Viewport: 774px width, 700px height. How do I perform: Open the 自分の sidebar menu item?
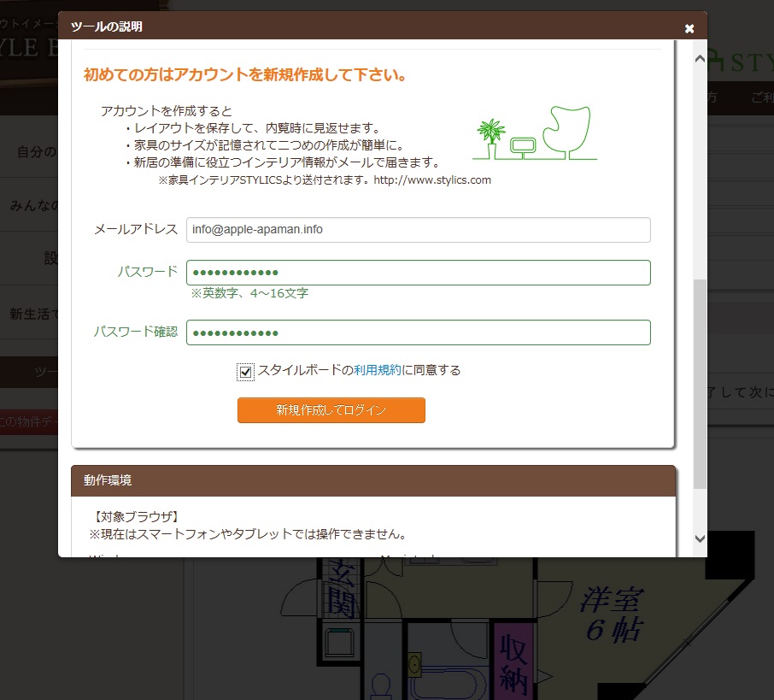pyautogui.click(x=32, y=152)
